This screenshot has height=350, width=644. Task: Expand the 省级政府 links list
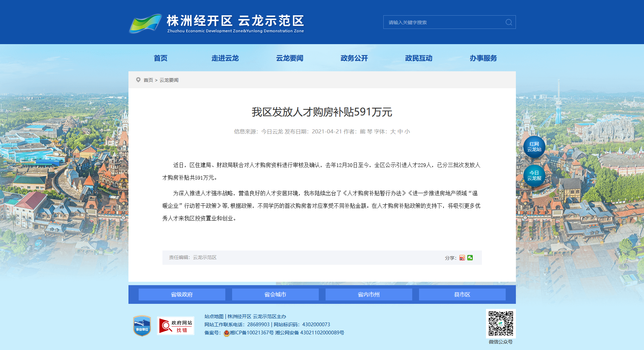pyautogui.click(x=182, y=295)
